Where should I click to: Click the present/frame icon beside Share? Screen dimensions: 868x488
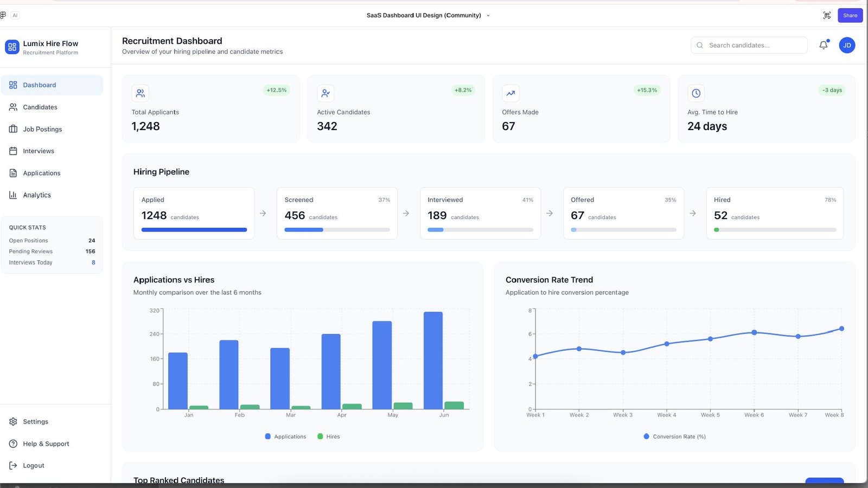[x=827, y=15]
